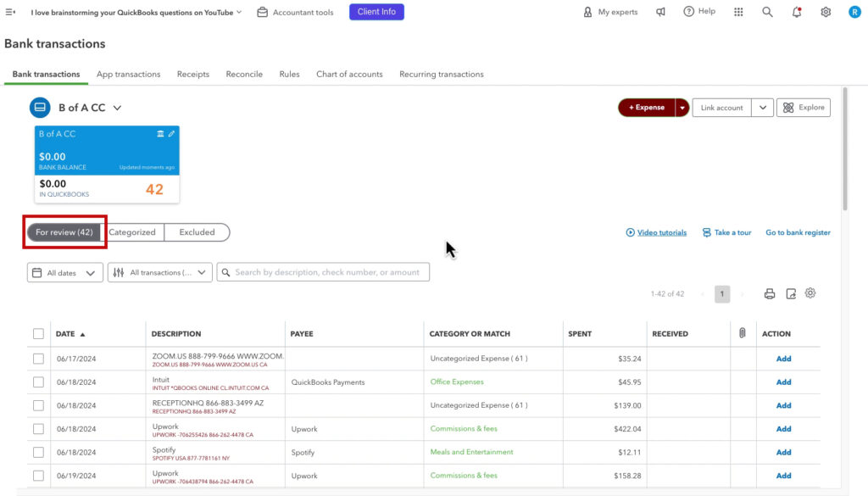Image resolution: width=868 pixels, height=496 pixels.
Task: Click the green Expense button
Action: 648,107
